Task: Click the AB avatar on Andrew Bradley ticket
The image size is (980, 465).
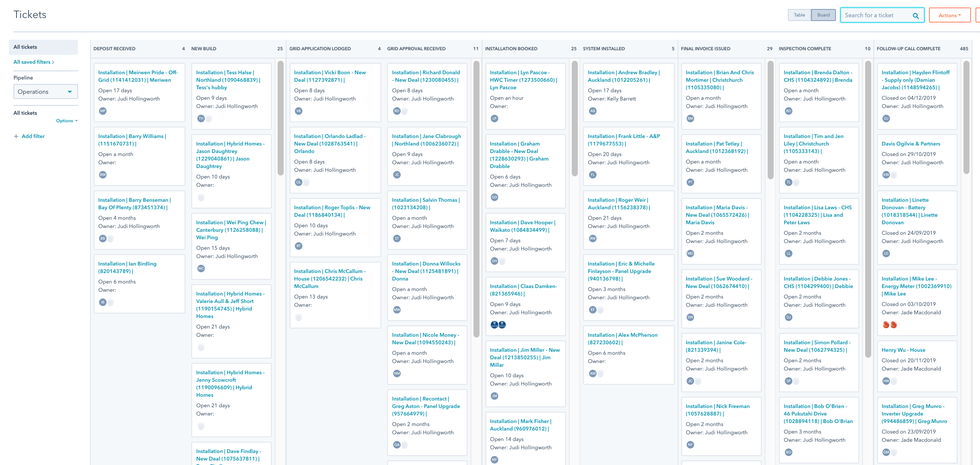Action: point(592,111)
